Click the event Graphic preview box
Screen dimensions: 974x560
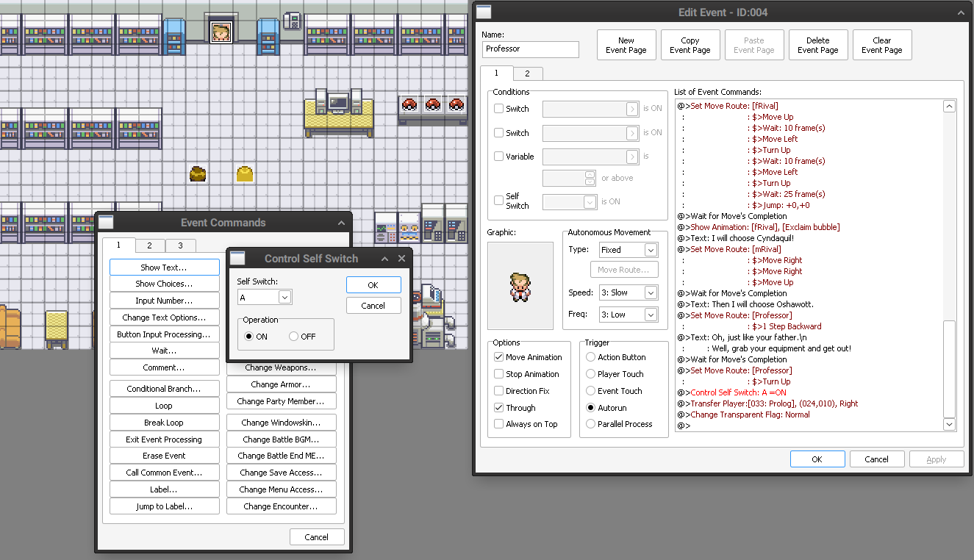pos(520,286)
